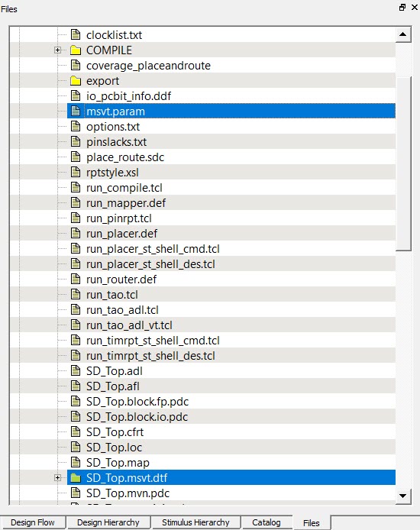
Task: Select the run_tao_adl_vt.tcl file
Action: click(129, 325)
